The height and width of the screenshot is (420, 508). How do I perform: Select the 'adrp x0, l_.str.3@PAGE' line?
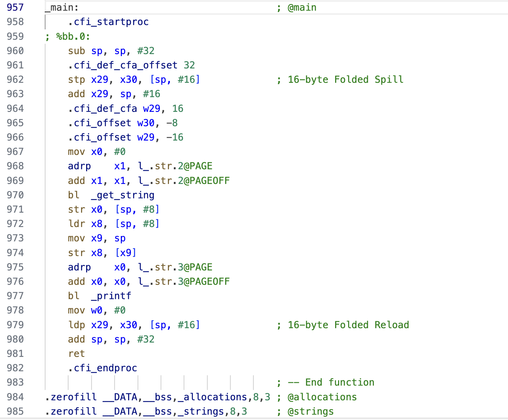click(140, 267)
